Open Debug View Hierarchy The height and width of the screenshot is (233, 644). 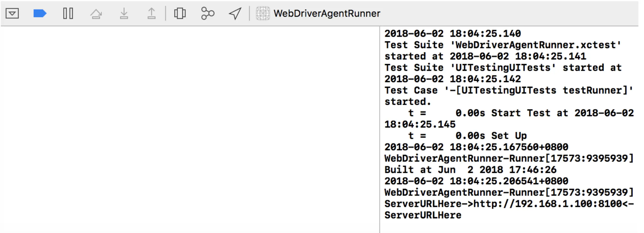click(x=180, y=13)
